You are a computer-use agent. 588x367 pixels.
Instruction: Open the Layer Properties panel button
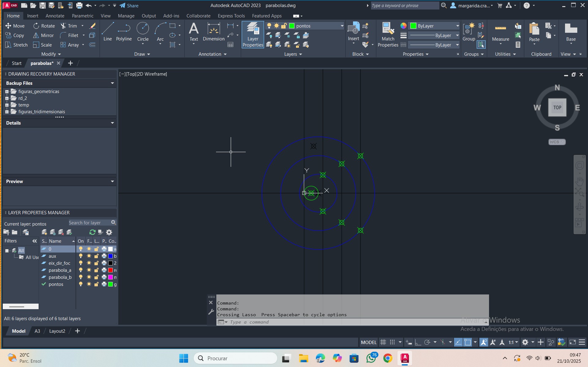point(253,35)
